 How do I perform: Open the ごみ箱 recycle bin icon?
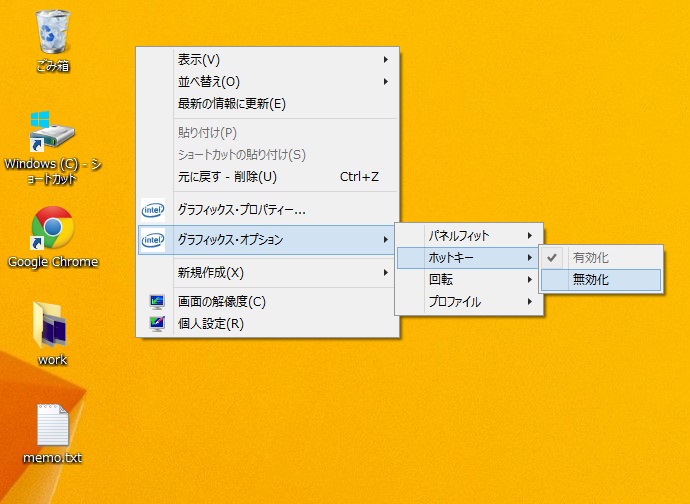pyautogui.click(x=52, y=33)
